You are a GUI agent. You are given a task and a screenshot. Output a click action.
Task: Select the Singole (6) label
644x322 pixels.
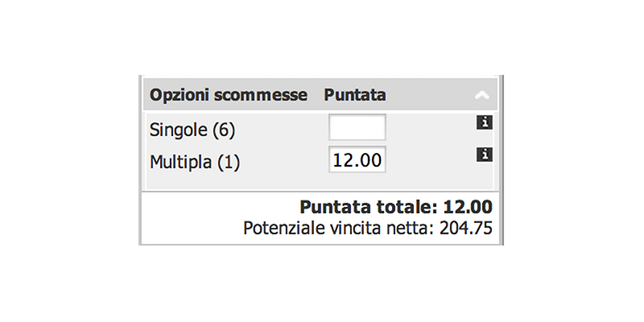[192, 130]
